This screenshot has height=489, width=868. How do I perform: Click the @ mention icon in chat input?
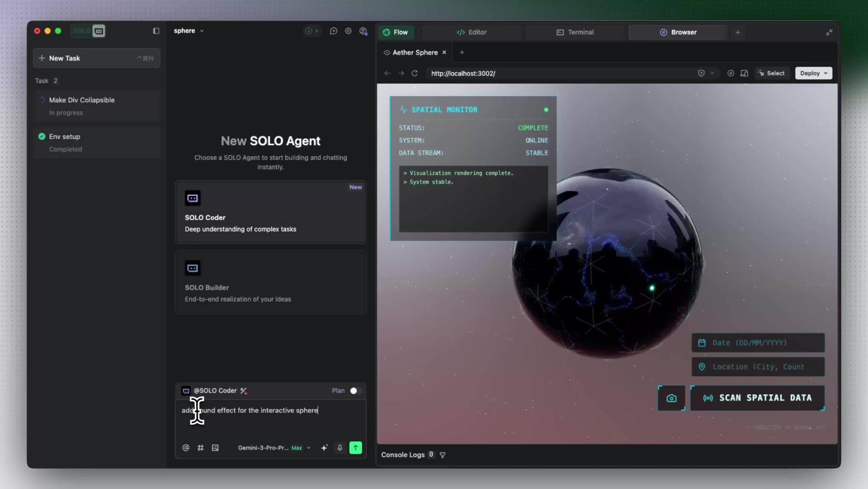pos(186,448)
